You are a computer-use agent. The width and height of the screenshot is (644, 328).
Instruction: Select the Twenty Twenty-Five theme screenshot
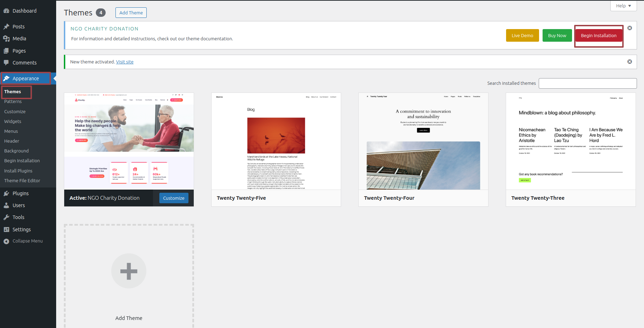pyautogui.click(x=276, y=141)
